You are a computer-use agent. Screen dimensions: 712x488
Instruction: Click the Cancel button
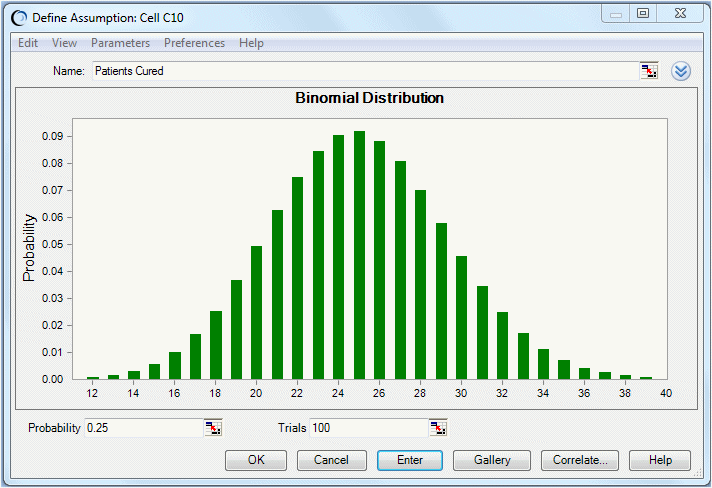(x=331, y=460)
